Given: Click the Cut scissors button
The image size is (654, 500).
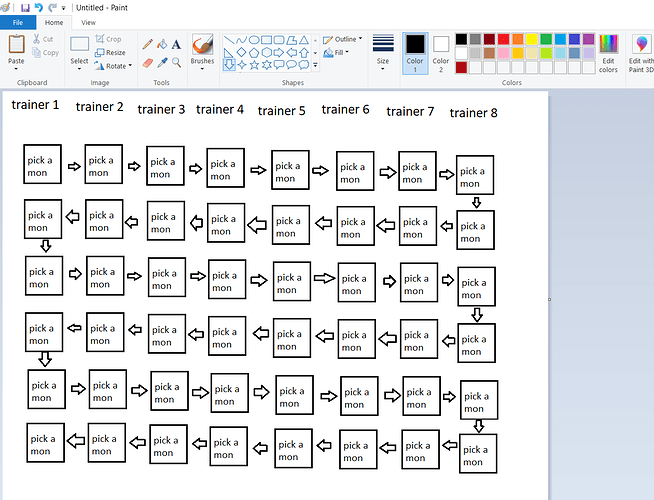Looking at the screenshot, I should point(43,39).
